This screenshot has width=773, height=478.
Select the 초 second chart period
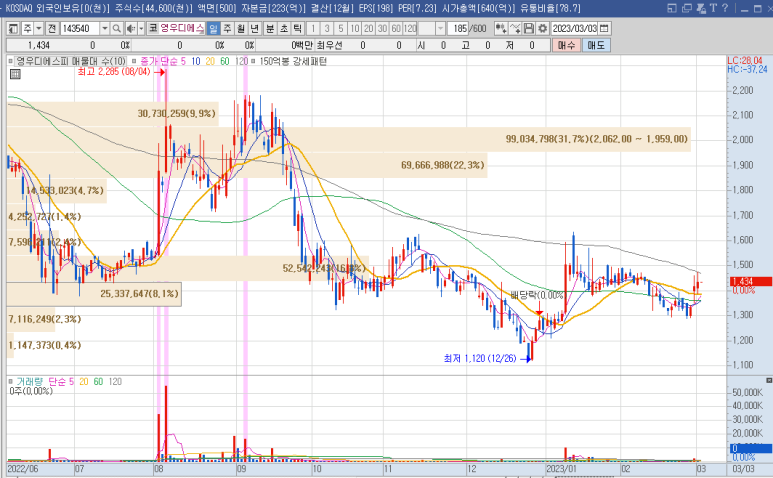click(284, 29)
